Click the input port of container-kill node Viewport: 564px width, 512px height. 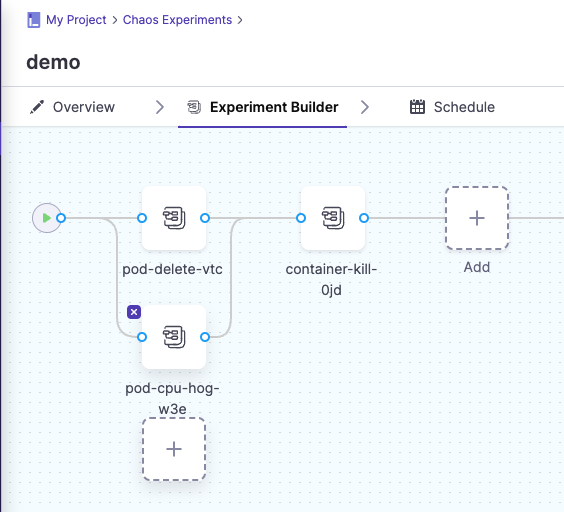[x=301, y=218]
